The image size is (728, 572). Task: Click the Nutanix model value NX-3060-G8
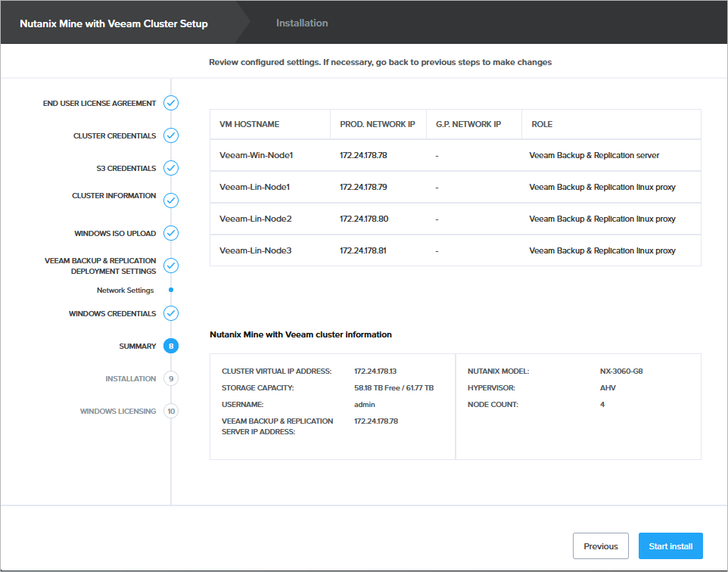[621, 371]
